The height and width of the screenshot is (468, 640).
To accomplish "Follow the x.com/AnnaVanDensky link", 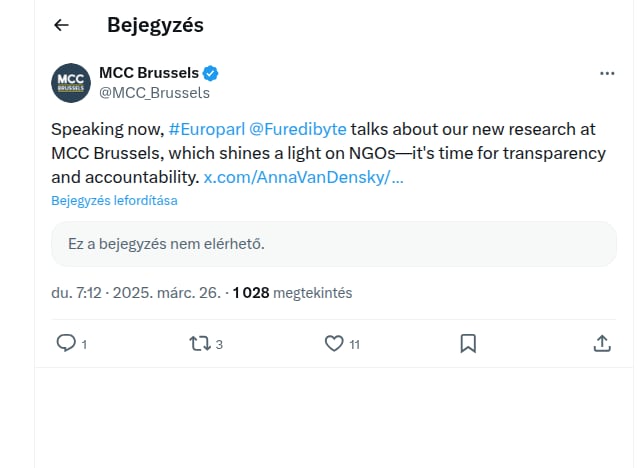I will (x=303, y=177).
